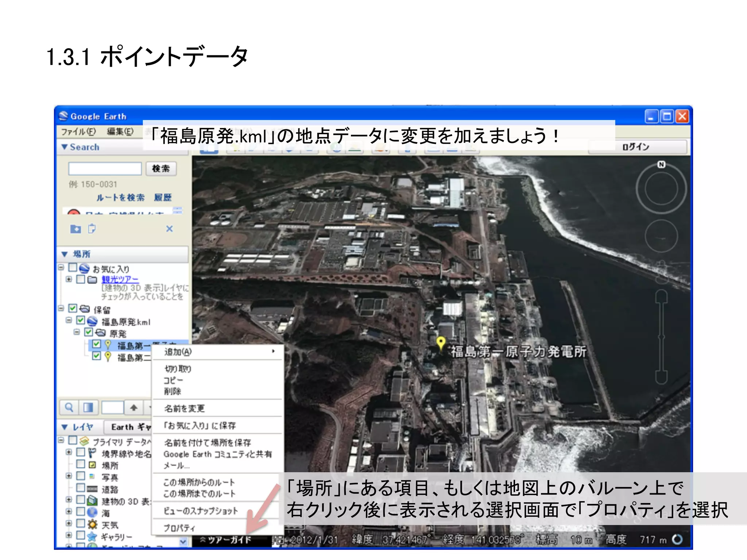The width and height of the screenshot is (747, 560).
Task: Click the 検索 search button
Action: [x=161, y=168]
